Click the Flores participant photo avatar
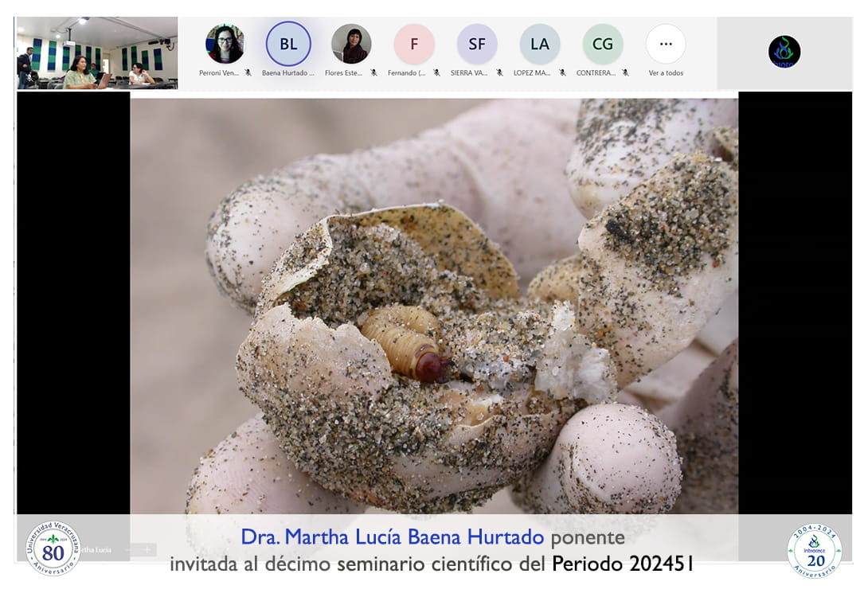This screenshot has height=605, width=868. (x=351, y=44)
